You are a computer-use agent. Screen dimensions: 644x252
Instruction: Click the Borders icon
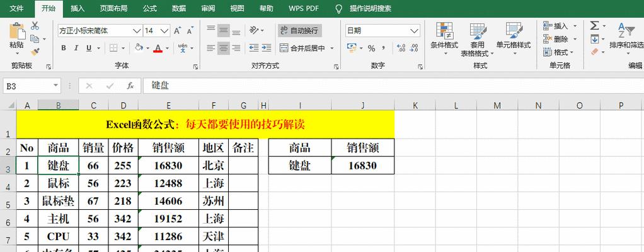[114, 48]
